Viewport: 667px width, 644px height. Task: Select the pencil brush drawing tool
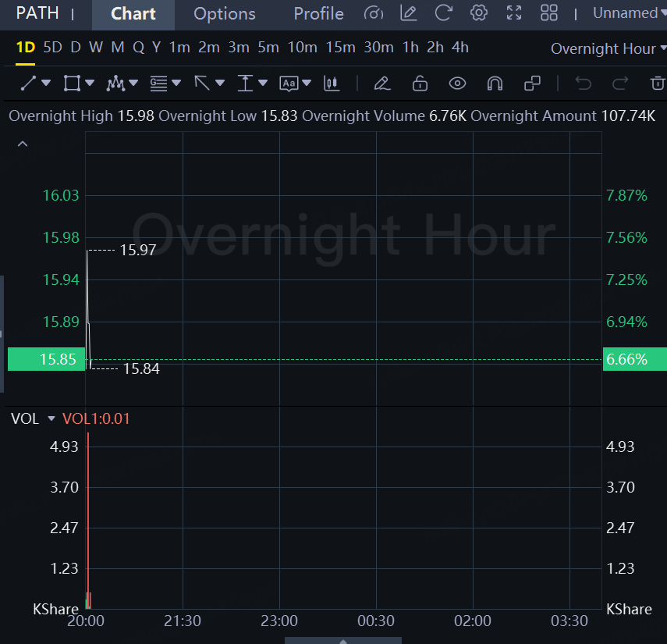click(381, 83)
